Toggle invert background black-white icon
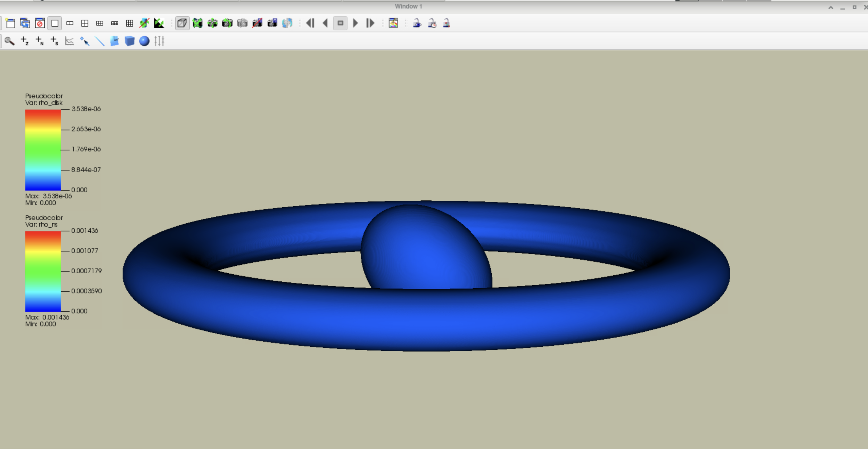 (x=159, y=23)
